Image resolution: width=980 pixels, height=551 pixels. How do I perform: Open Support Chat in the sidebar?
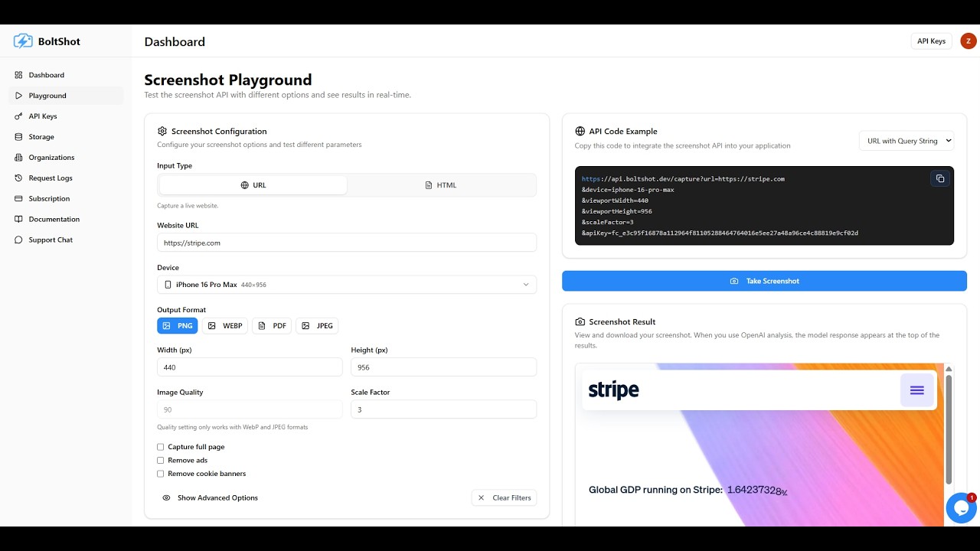click(x=66, y=240)
